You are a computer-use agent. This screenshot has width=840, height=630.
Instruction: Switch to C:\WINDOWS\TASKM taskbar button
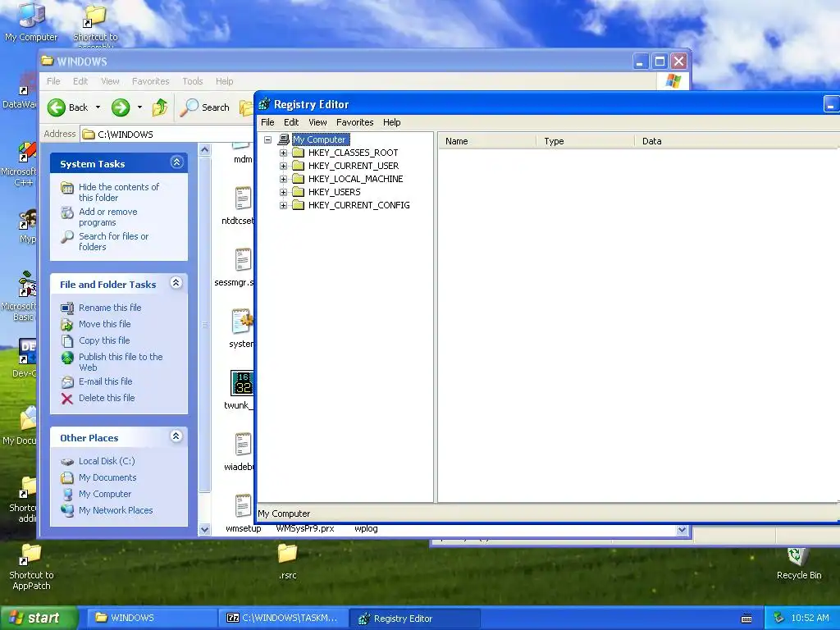pyautogui.click(x=283, y=619)
